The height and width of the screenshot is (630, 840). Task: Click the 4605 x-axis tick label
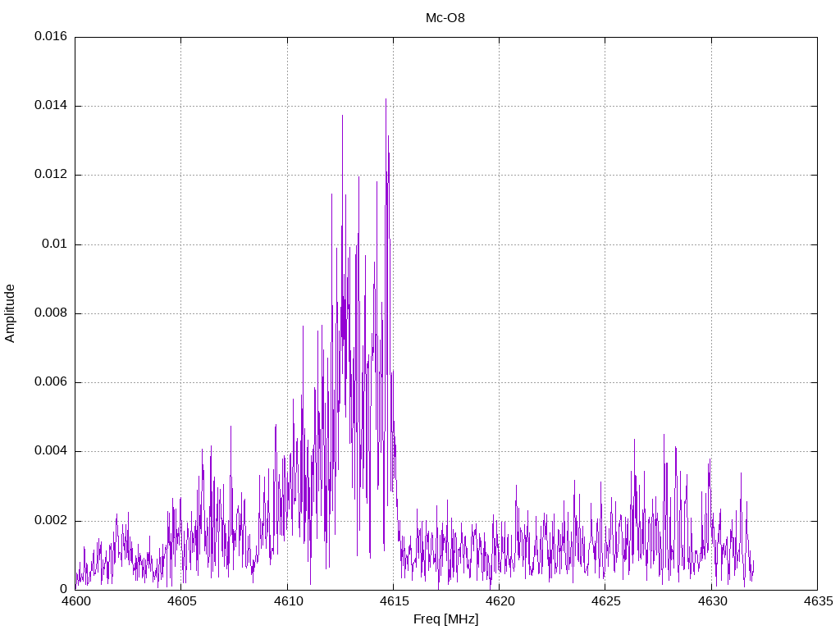181,602
